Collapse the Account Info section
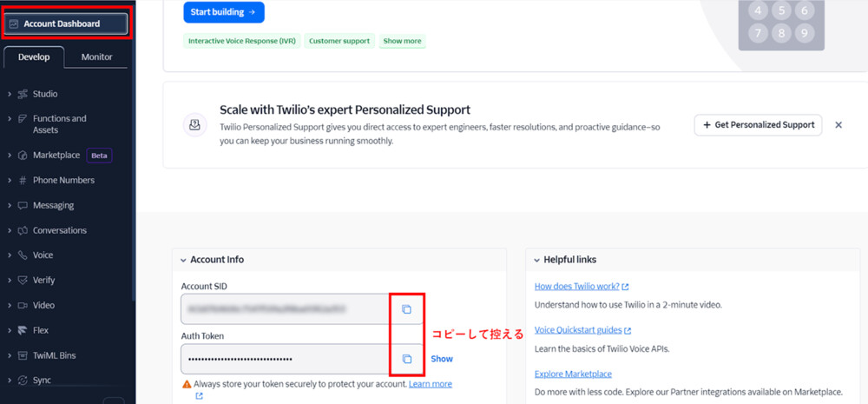This screenshot has width=868, height=404. tap(185, 260)
